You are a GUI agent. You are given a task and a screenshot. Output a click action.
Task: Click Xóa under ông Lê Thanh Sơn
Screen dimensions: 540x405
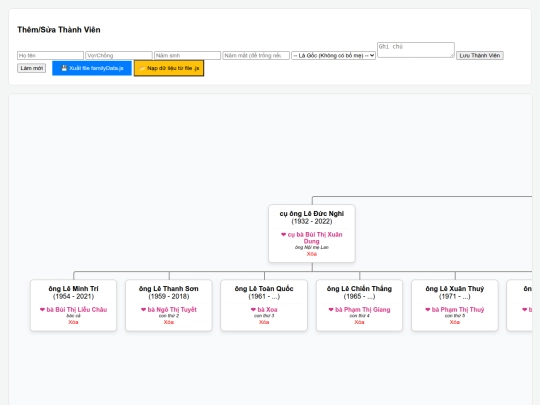[x=168, y=322]
